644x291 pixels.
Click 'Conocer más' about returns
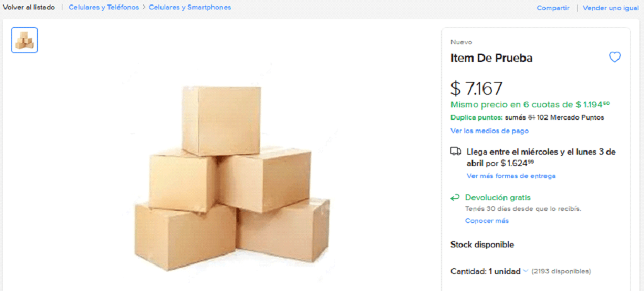point(487,221)
